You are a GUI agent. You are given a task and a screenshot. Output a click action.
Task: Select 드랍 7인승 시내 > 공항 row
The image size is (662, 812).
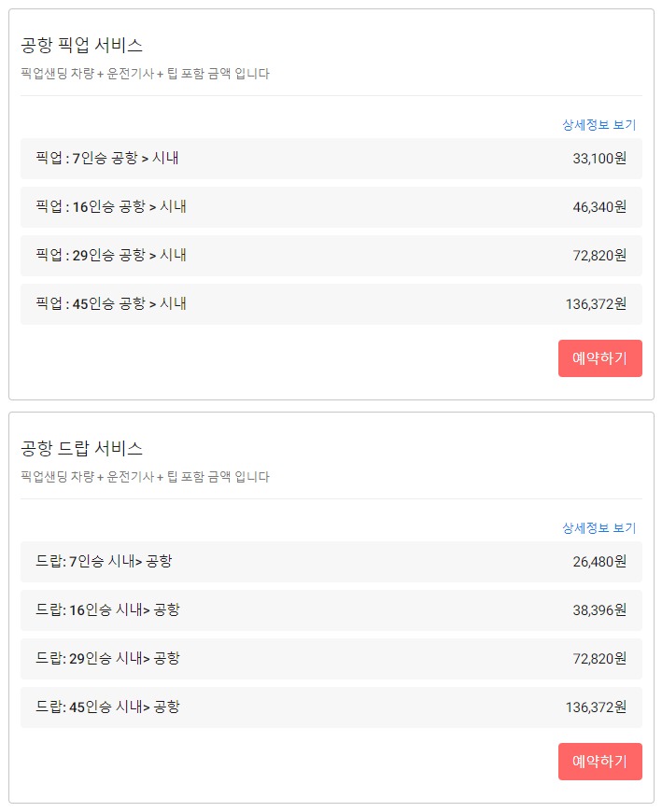click(x=331, y=562)
